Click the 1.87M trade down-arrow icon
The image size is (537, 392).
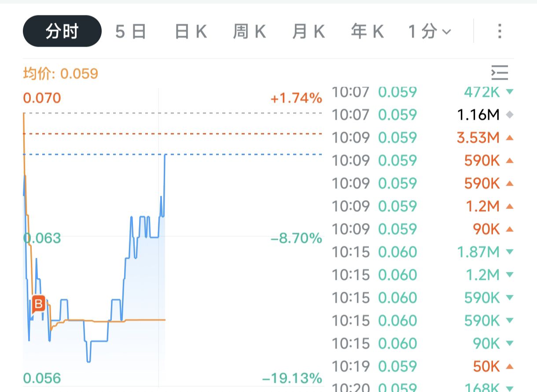pos(510,252)
